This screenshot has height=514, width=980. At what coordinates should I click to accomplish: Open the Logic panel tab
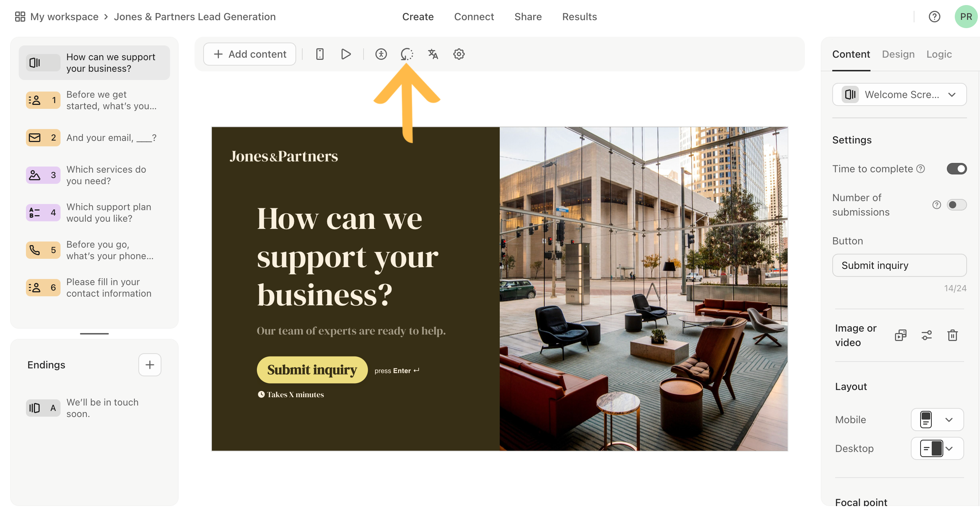tap(939, 54)
